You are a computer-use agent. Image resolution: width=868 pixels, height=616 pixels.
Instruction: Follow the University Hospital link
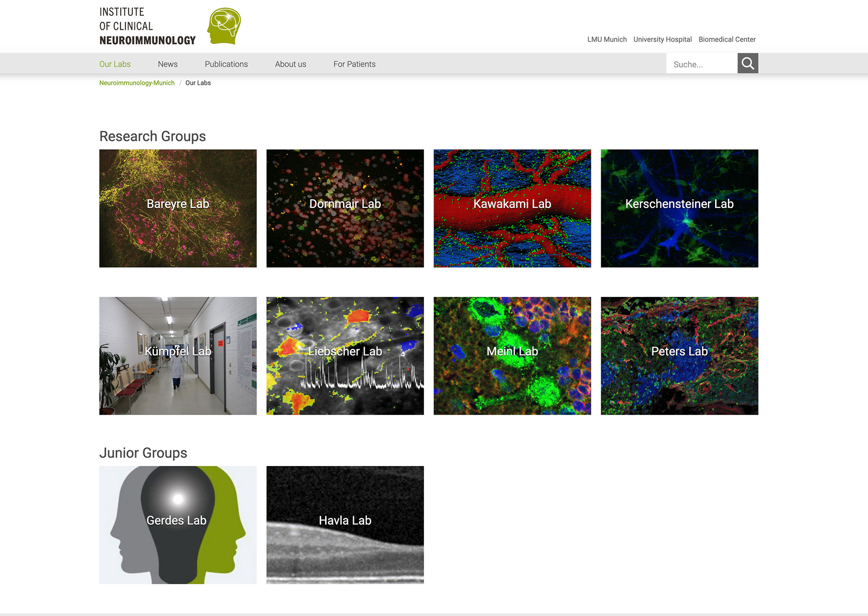pyautogui.click(x=662, y=39)
